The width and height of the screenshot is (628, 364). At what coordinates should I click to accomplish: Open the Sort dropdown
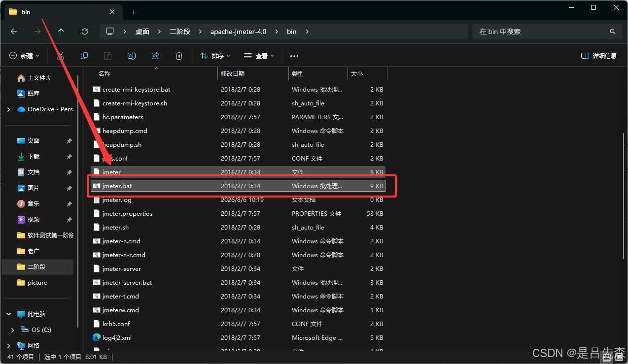[215, 56]
